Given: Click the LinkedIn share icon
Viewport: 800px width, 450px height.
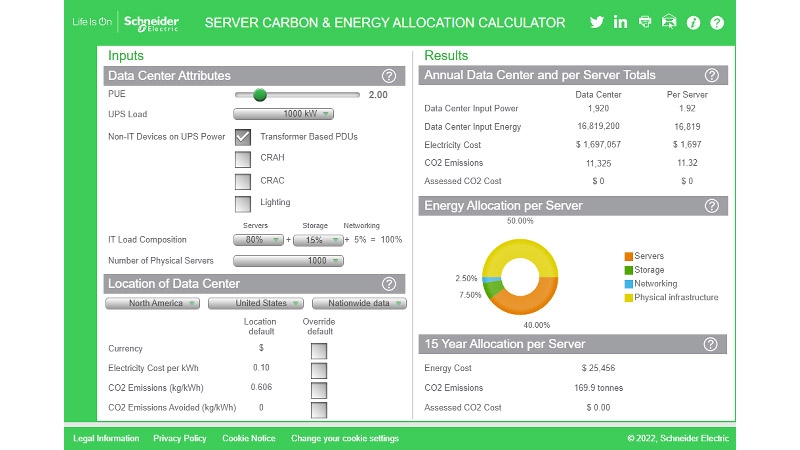Looking at the screenshot, I should point(621,22).
